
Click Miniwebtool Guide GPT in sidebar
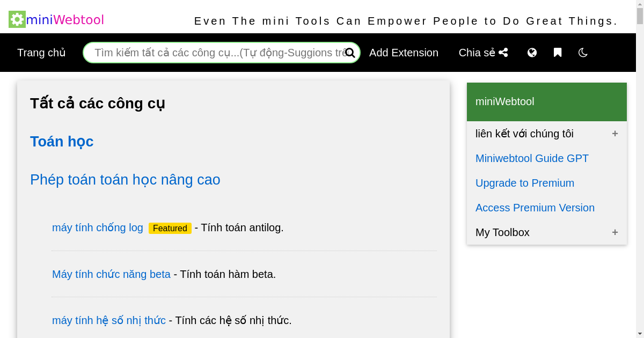pyautogui.click(x=532, y=158)
